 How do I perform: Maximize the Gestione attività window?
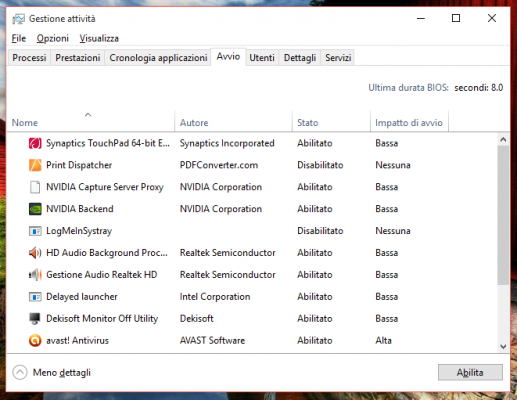456,18
